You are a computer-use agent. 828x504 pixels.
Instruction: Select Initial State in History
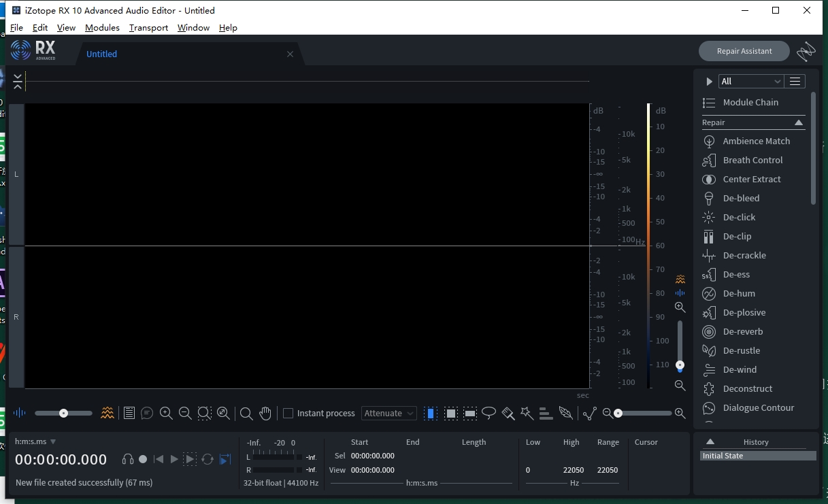coord(759,456)
